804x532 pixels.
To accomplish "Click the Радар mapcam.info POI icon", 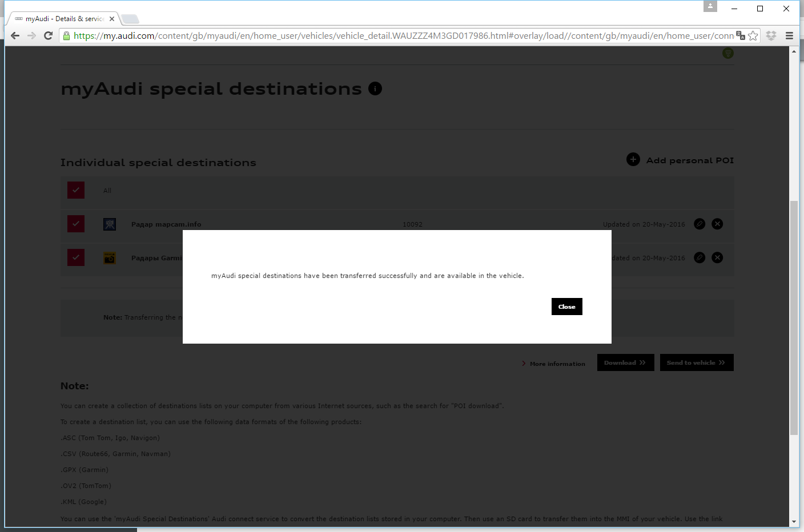I will (110, 224).
